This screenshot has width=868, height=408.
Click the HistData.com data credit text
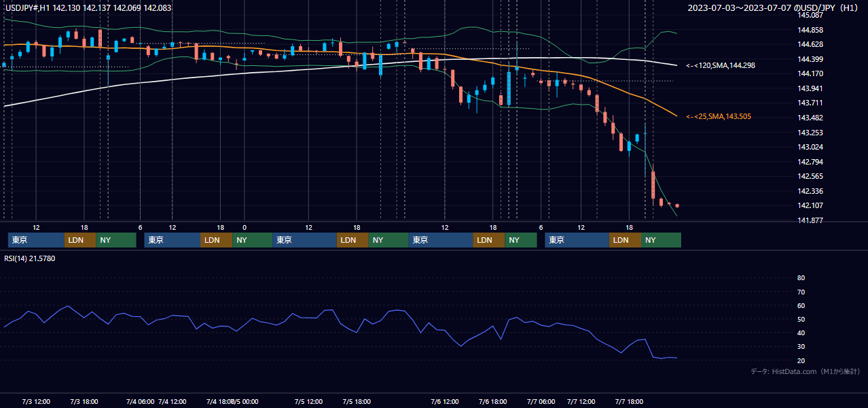click(x=806, y=371)
